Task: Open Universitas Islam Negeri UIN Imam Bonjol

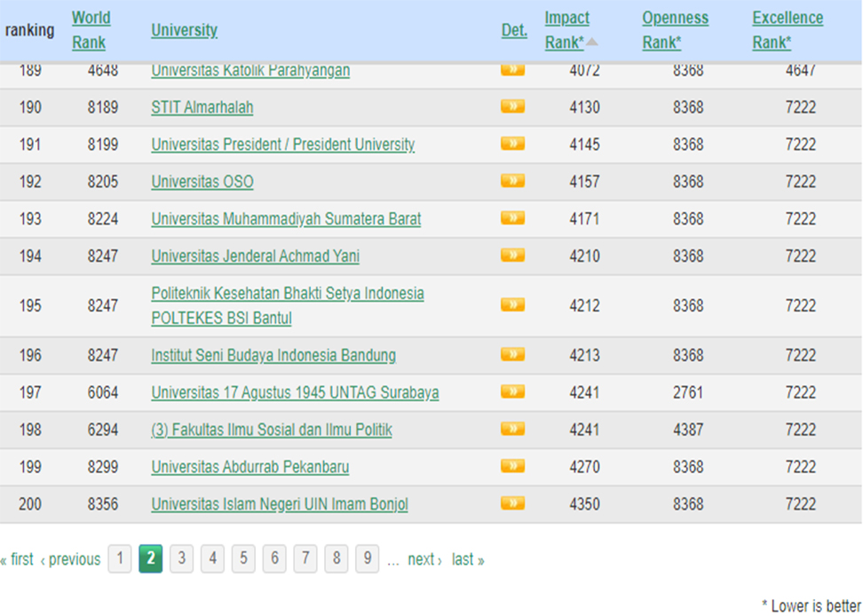Action: click(x=280, y=504)
